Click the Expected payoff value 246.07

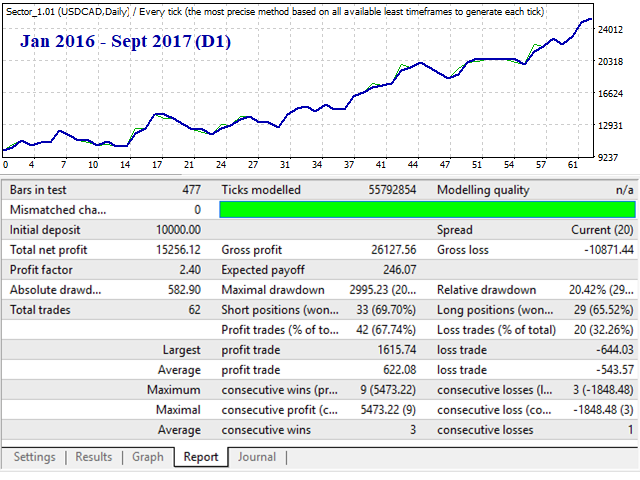tap(399, 270)
